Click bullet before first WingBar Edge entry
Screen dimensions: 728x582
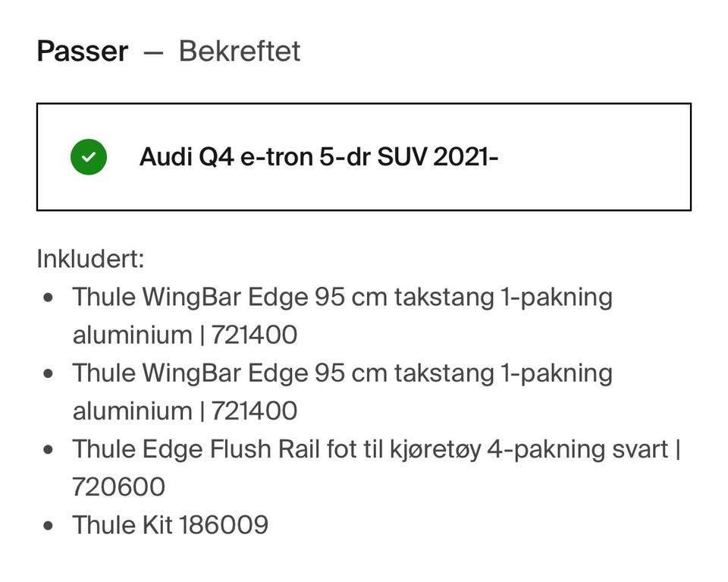tap(48, 297)
